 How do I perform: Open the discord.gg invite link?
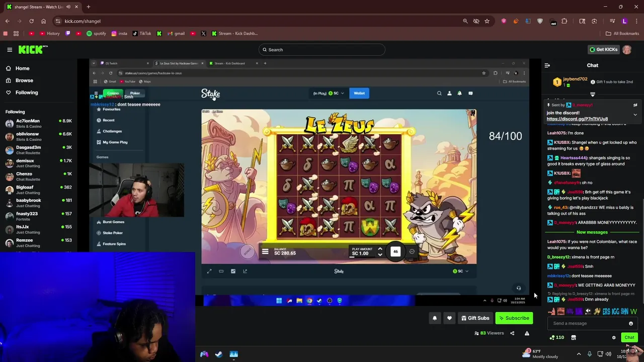point(577,119)
